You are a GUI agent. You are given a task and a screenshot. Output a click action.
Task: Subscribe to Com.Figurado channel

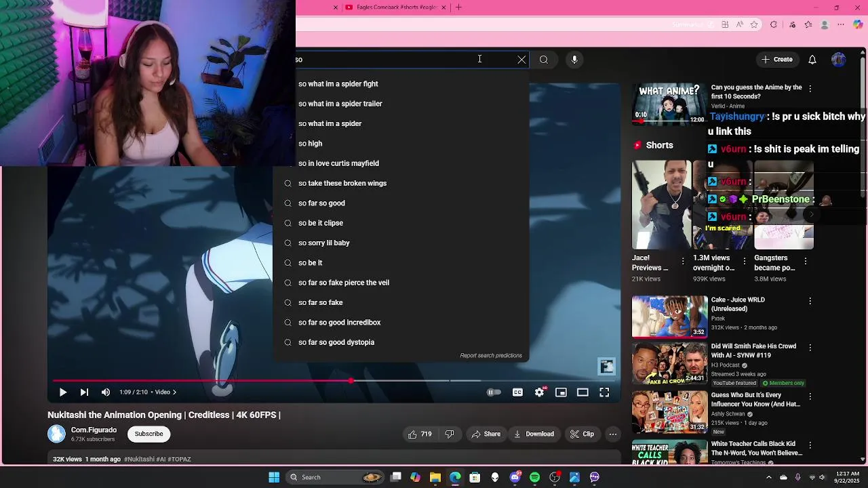149,434
